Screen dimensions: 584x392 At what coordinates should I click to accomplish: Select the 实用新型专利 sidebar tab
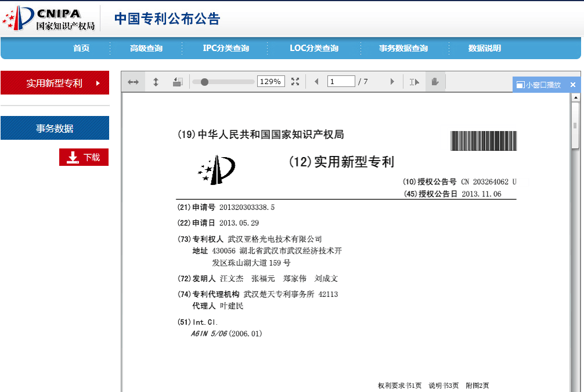pos(55,82)
